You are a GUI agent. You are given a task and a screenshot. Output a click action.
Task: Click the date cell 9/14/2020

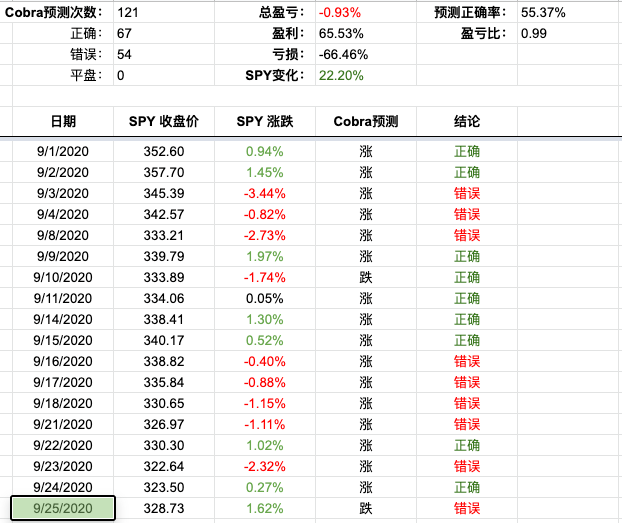63,319
